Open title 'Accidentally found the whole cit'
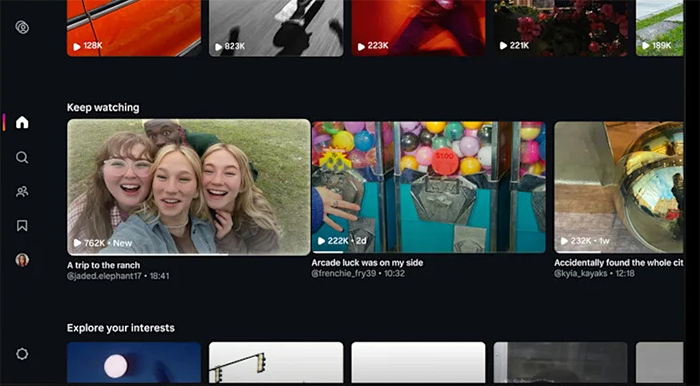Image resolution: width=700 pixels, height=386 pixels. 619,263
